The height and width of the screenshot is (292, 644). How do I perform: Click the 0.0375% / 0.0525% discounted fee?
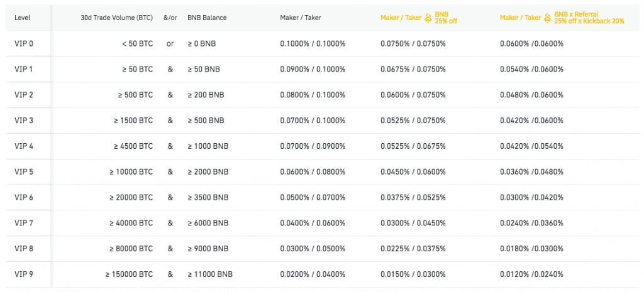[413, 198]
